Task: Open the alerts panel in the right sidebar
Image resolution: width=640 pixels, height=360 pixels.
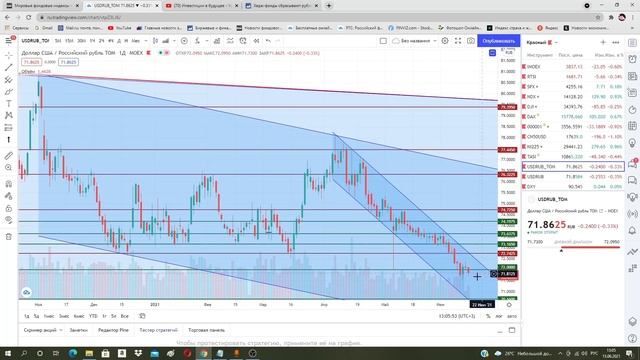Action: point(632,59)
